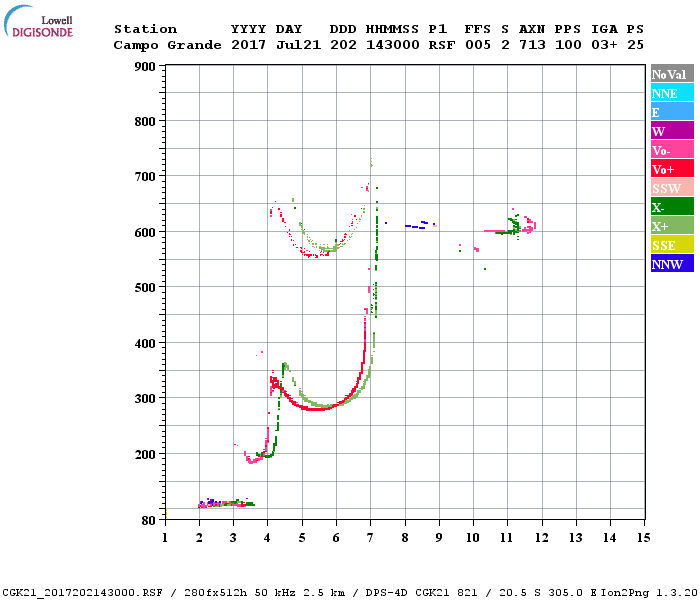
Task: Click the SSW legend entry
Action: (x=672, y=188)
